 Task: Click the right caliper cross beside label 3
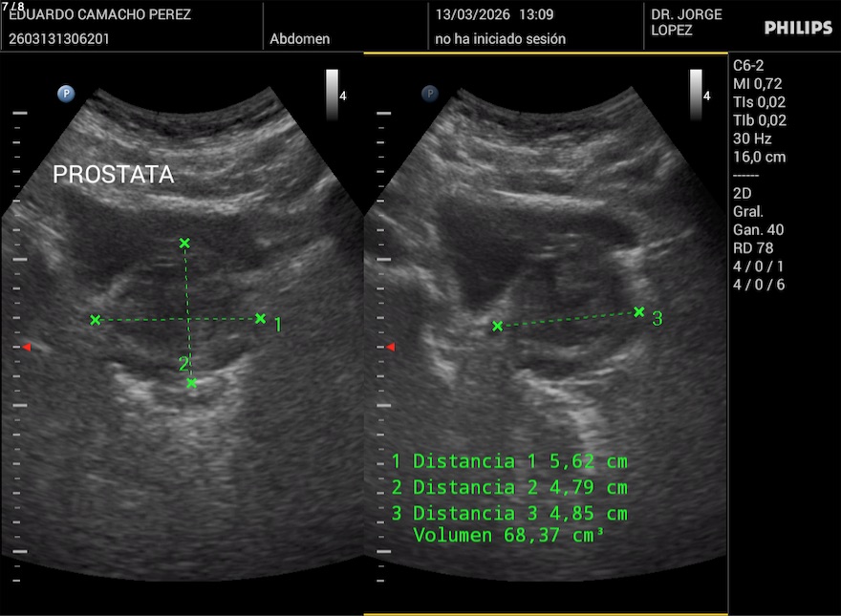coord(639,311)
